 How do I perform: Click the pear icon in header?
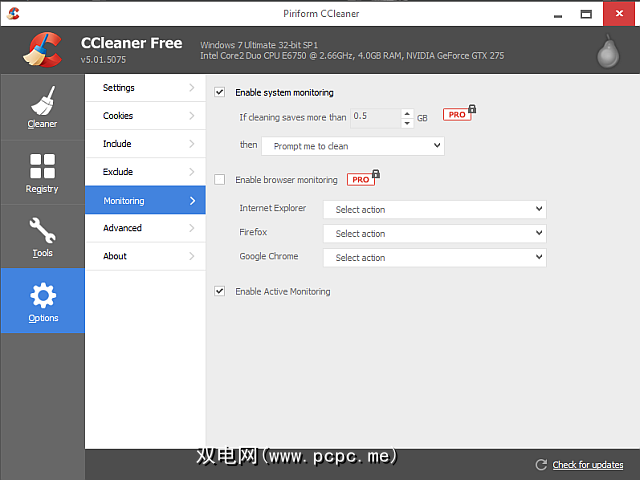click(608, 52)
